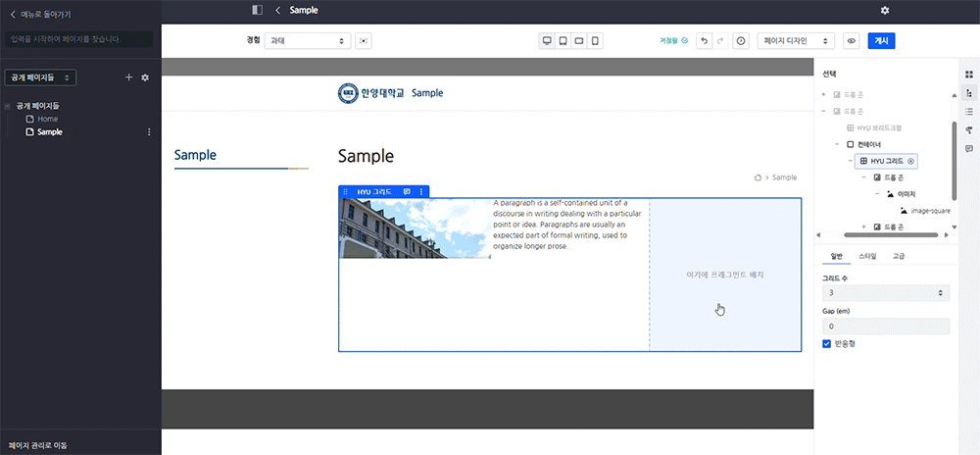Select the mobile phone viewport

point(595,41)
